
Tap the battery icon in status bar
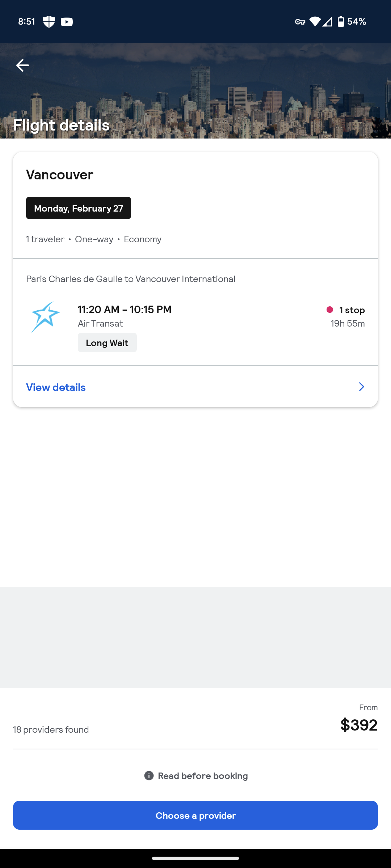[341, 22]
